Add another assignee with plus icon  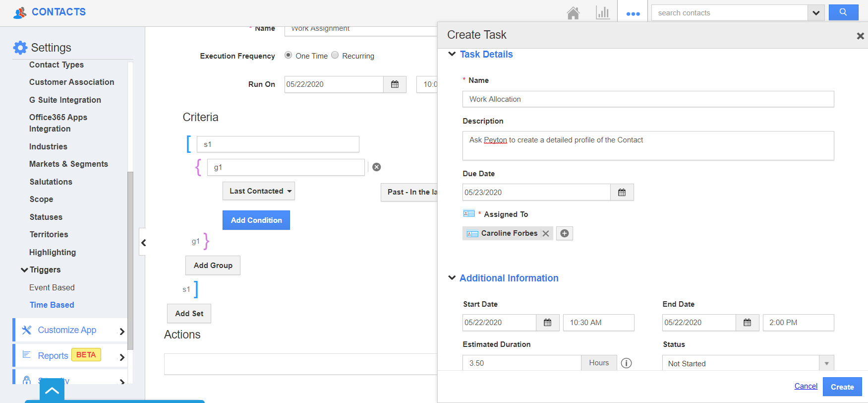pyautogui.click(x=564, y=233)
